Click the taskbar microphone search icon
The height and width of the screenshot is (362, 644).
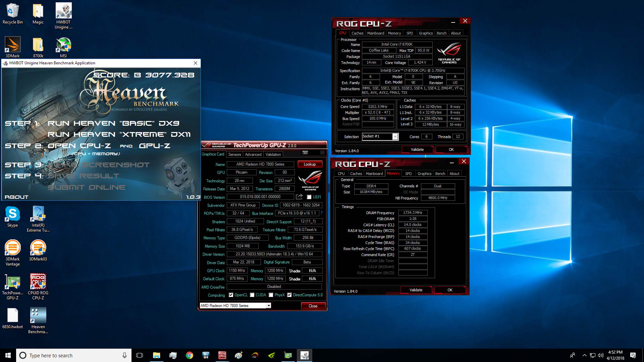(124, 355)
